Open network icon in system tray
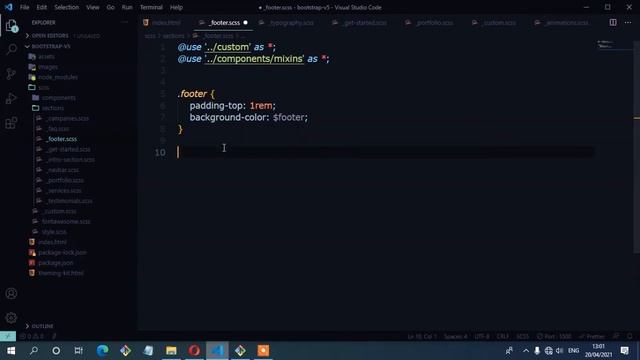Image resolution: width=640 pixels, height=360 pixels. click(549, 351)
